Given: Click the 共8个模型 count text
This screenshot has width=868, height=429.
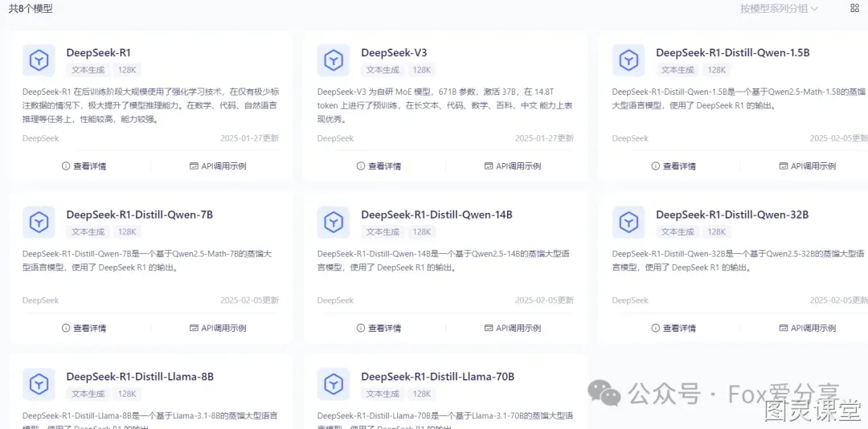Looking at the screenshot, I should click(x=31, y=9).
